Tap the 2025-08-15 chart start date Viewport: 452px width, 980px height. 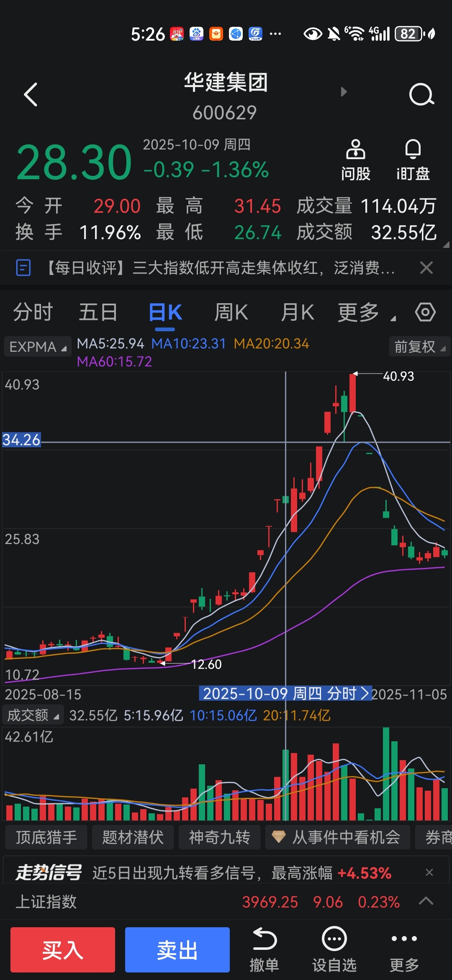(43, 694)
